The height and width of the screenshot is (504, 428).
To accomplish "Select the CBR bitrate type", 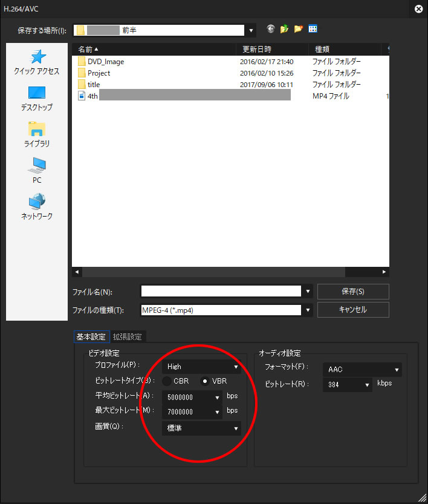I will click(x=167, y=381).
